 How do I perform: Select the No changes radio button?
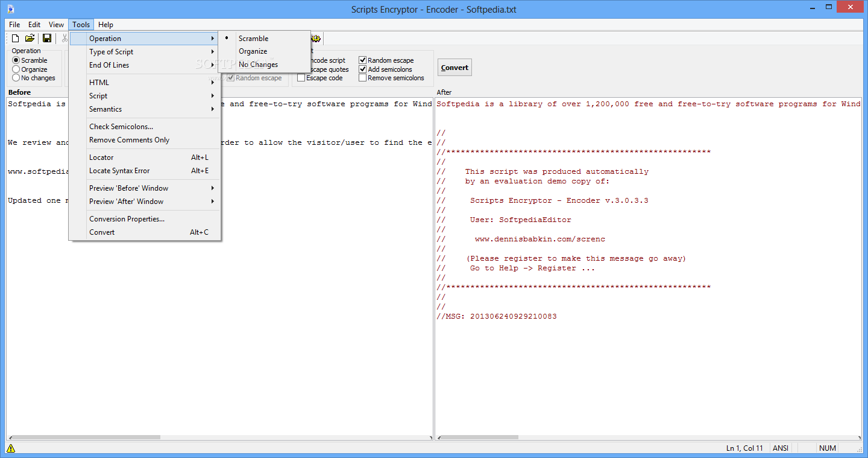[x=34, y=78]
